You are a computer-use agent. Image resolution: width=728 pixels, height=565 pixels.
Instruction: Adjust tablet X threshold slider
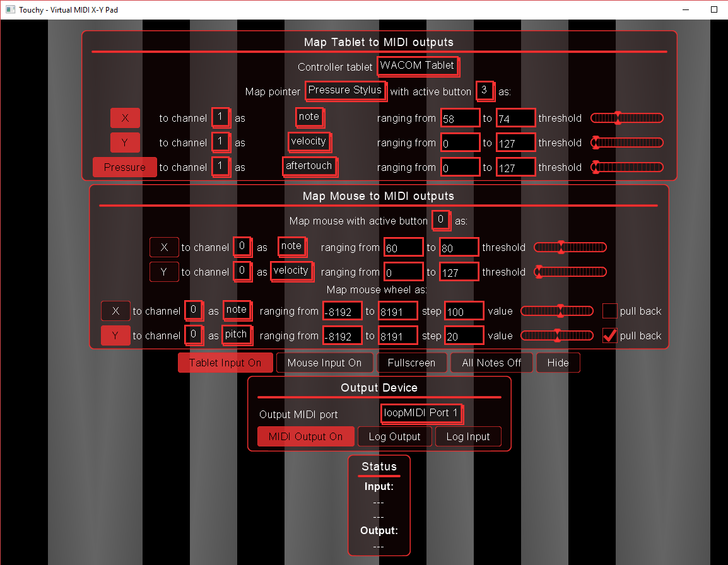627,118
